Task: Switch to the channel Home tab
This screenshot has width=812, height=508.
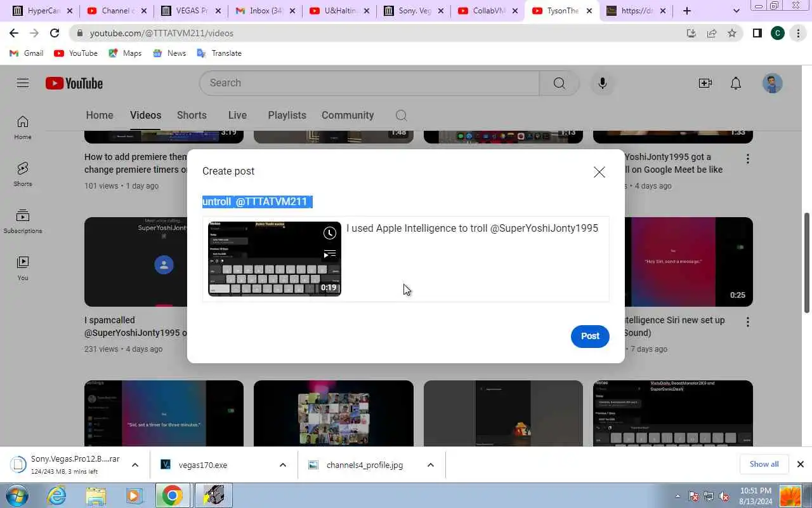Action: click(100, 115)
